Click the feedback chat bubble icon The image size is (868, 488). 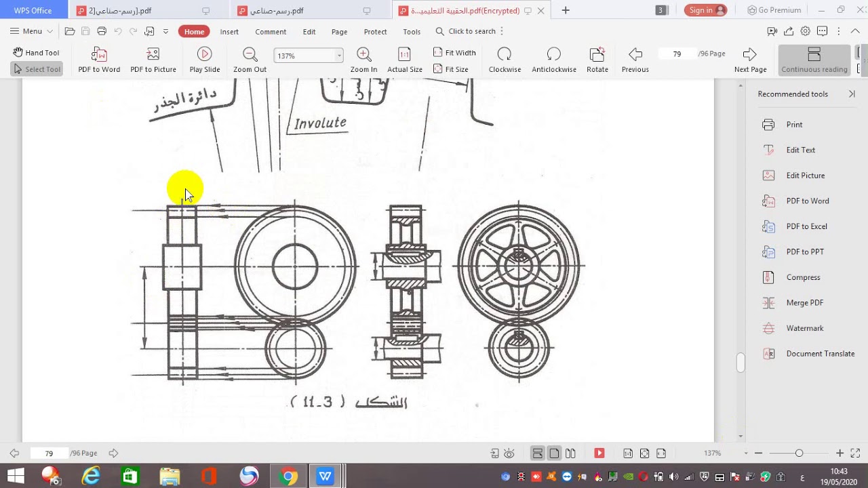click(822, 31)
